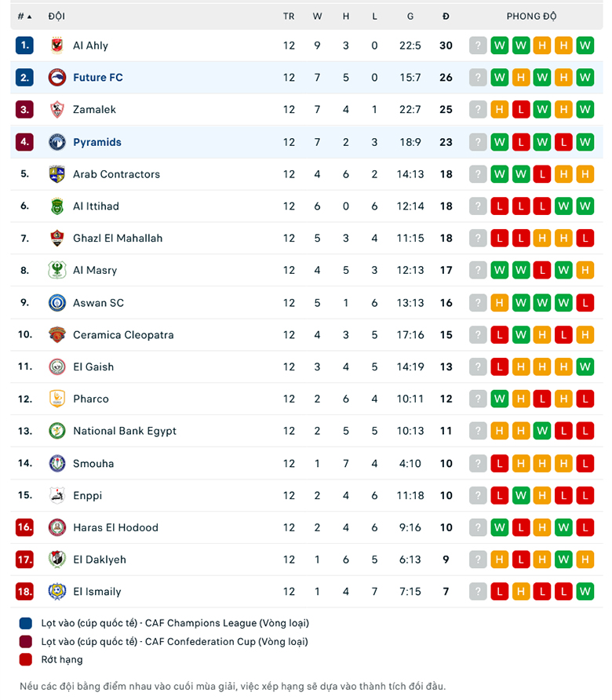The width and height of the screenshot is (612, 700).
Task: Click the Al Ittihad club badge
Action: tap(56, 206)
